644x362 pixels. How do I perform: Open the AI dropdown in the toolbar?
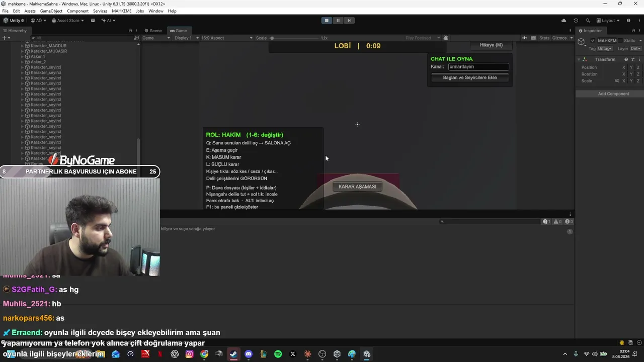[109, 21]
